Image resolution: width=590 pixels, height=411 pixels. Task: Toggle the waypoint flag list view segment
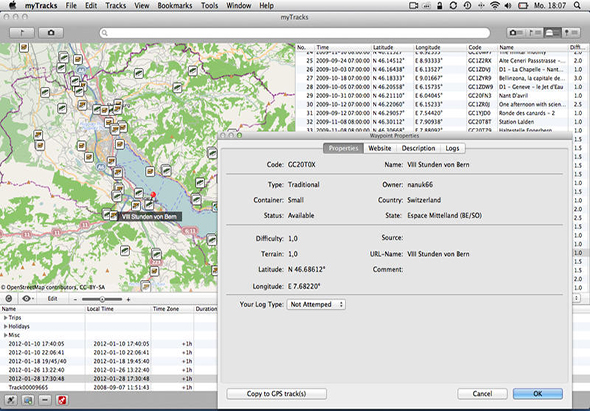pyautogui.click(x=534, y=33)
